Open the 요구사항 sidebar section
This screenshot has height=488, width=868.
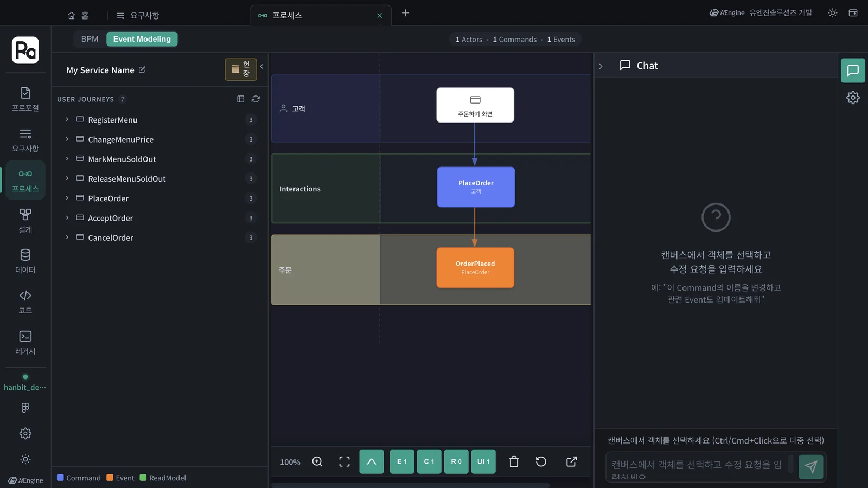(x=25, y=140)
